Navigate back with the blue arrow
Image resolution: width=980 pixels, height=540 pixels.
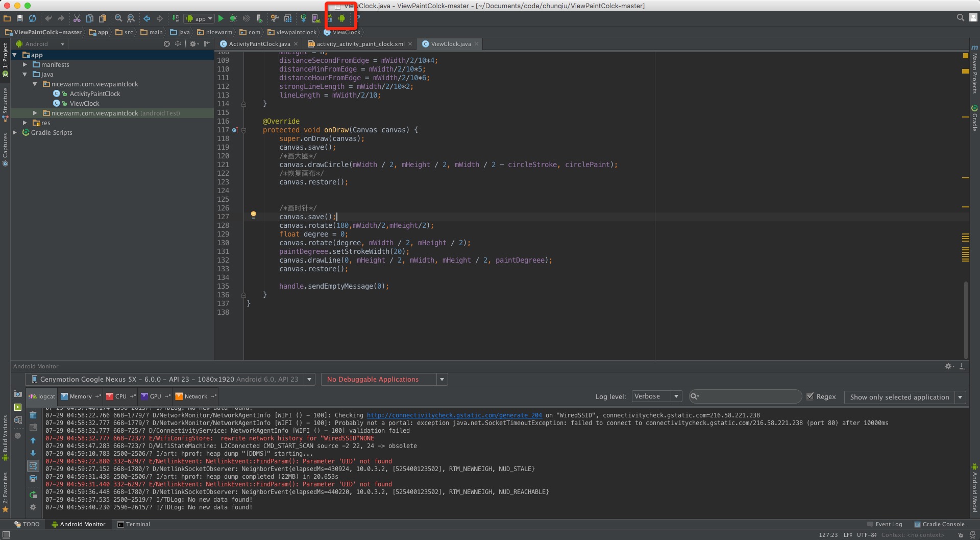pyautogui.click(x=147, y=18)
